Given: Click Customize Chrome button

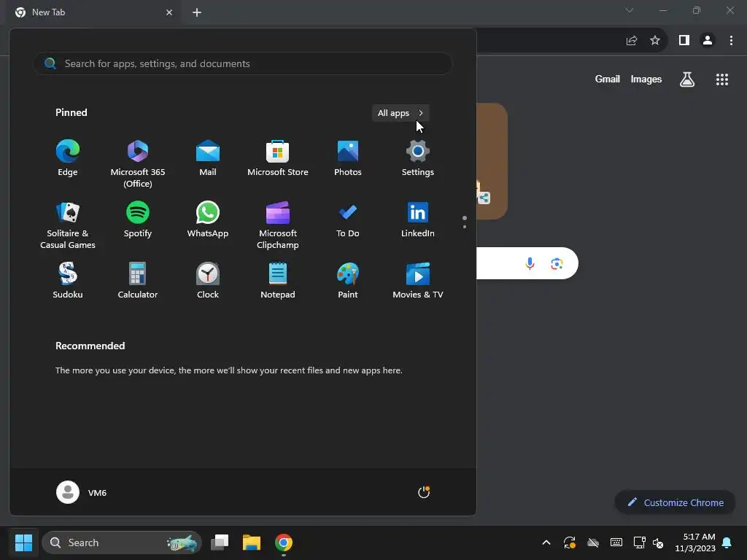Looking at the screenshot, I should (x=675, y=502).
